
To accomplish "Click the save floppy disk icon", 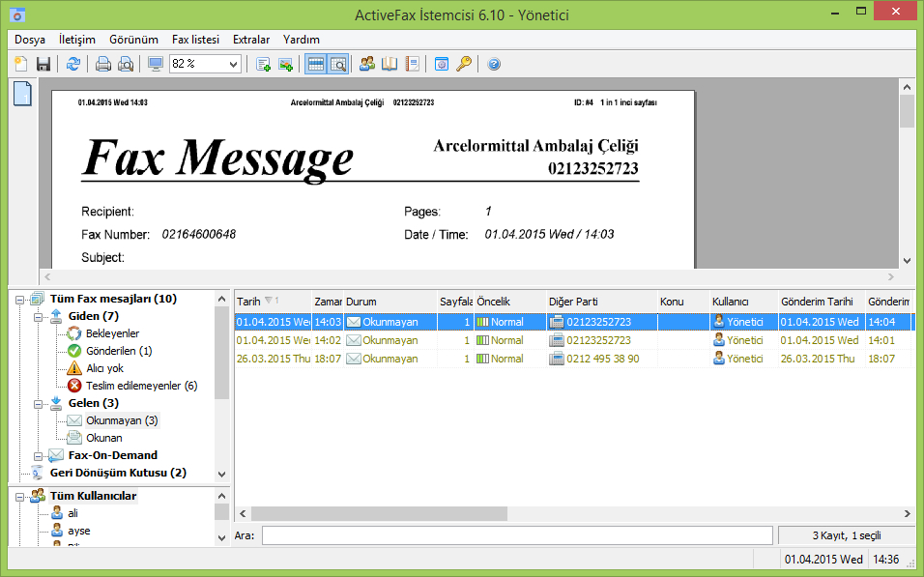I will 43,64.
